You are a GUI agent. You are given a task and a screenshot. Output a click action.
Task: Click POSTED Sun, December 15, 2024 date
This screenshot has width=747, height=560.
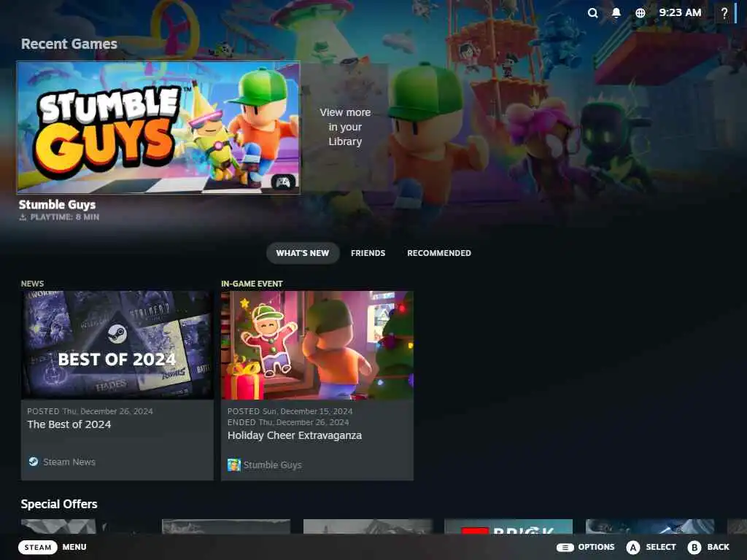point(290,411)
